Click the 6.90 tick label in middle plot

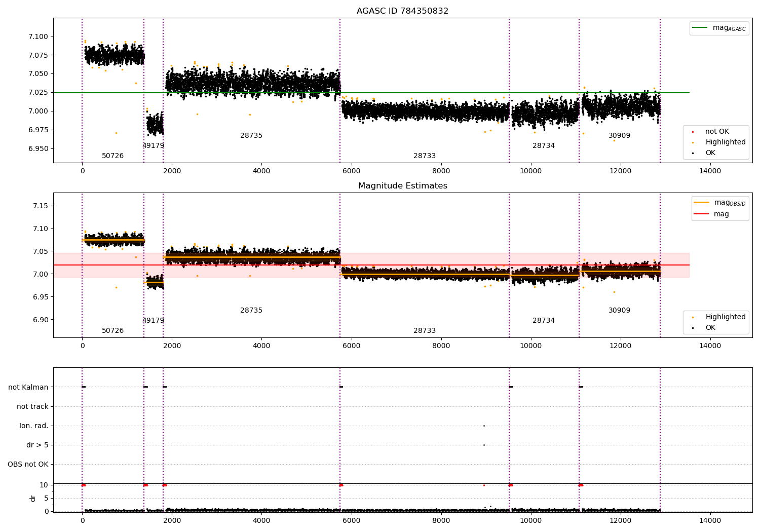[x=40, y=320]
